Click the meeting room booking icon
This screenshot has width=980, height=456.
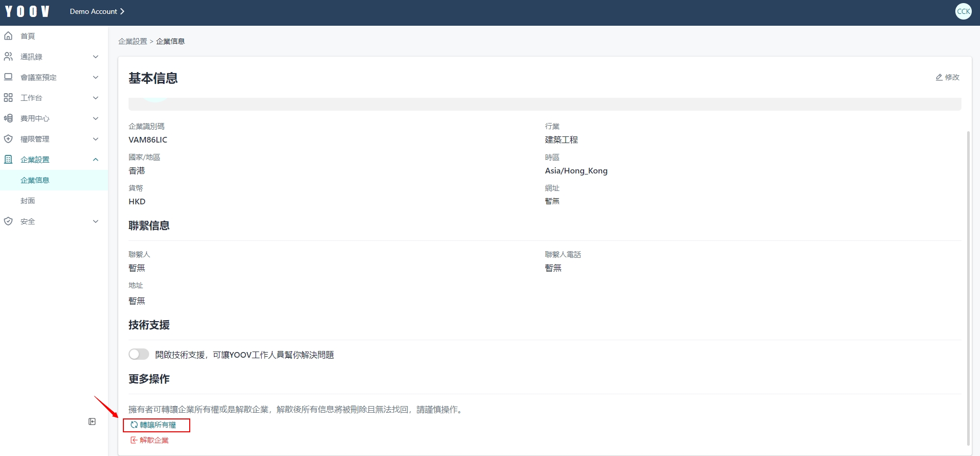8,77
